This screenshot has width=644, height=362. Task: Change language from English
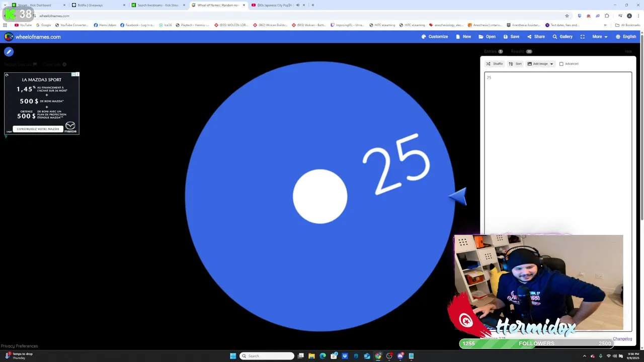(626, 37)
